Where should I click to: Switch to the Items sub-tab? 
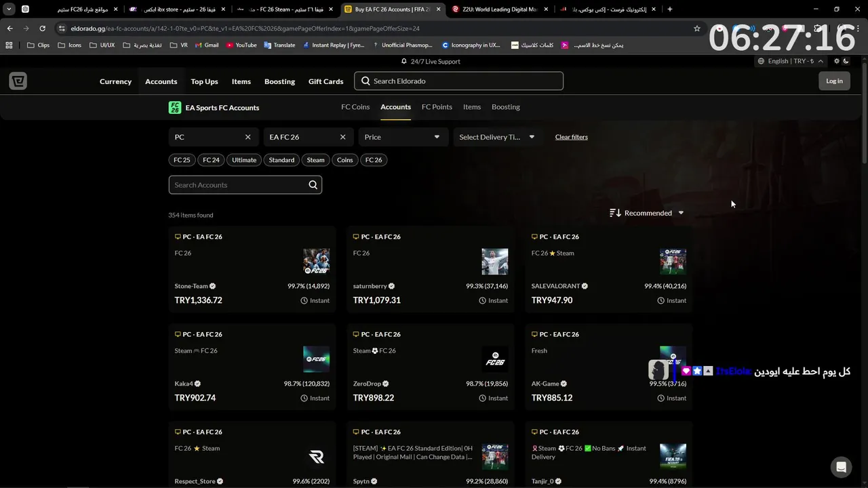(x=472, y=107)
